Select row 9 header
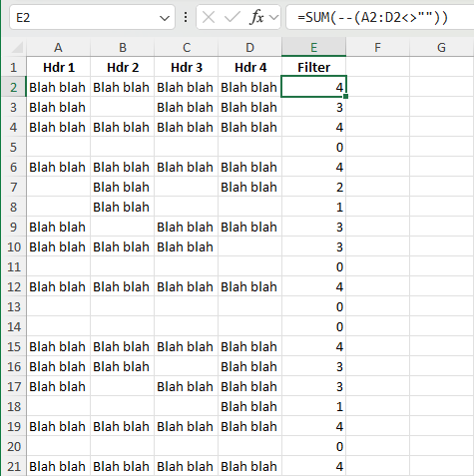This screenshot has width=474, height=476. (x=14, y=227)
